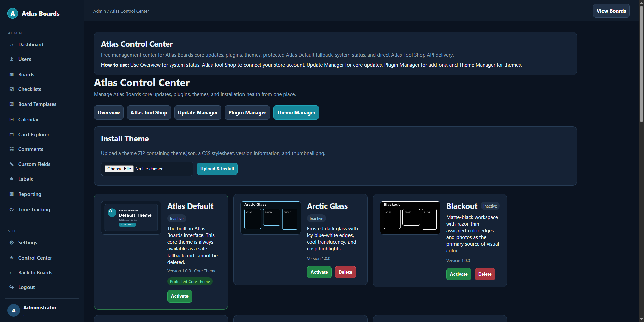Click Choose File for theme ZIP
644x322 pixels.
pyautogui.click(x=119, y=169)
